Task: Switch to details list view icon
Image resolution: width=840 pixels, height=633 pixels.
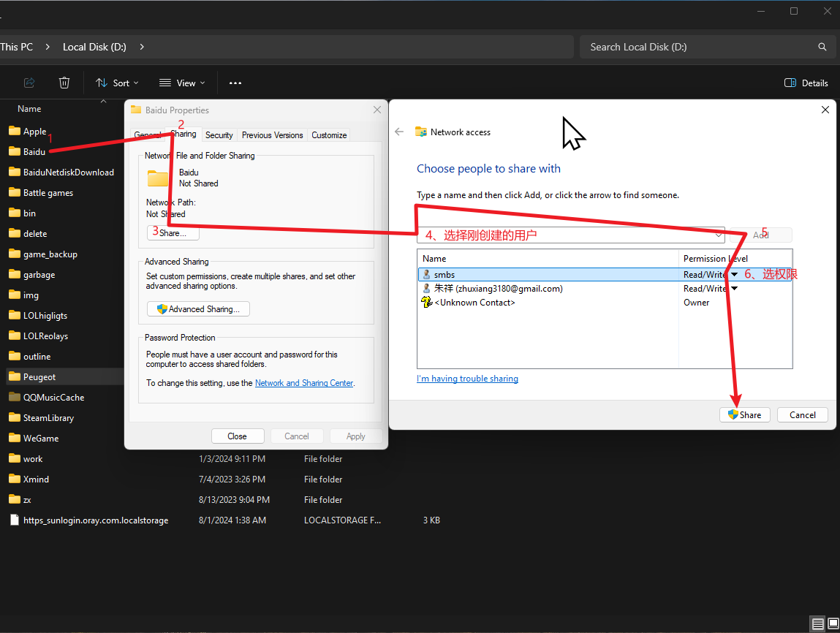Action: pos(818,624)
